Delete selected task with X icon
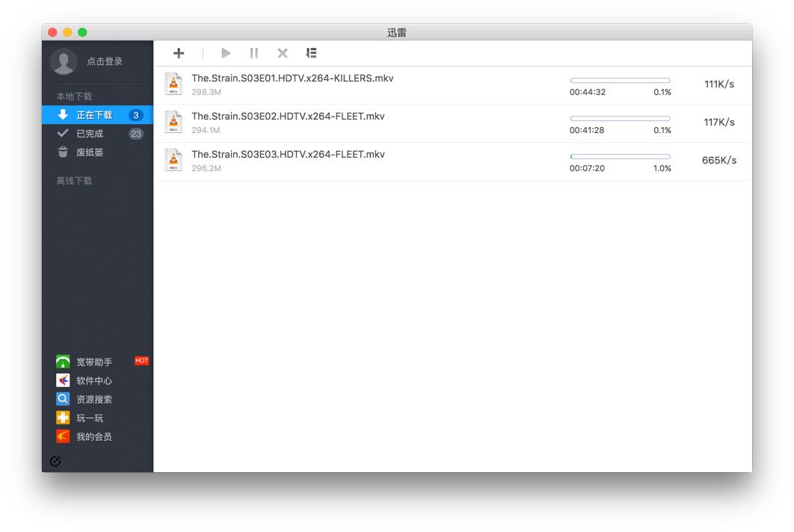The image size is (794, 532). point(283,53)
